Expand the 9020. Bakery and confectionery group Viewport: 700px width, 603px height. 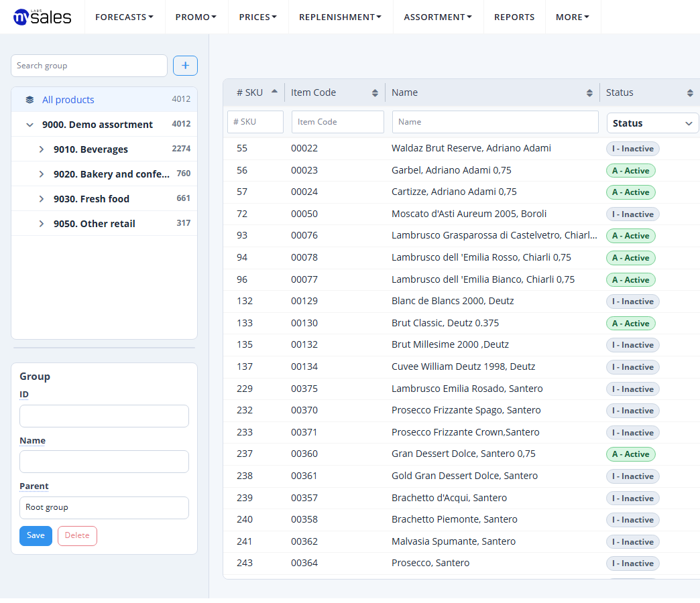pyautogui.click(x=41, y=174)
